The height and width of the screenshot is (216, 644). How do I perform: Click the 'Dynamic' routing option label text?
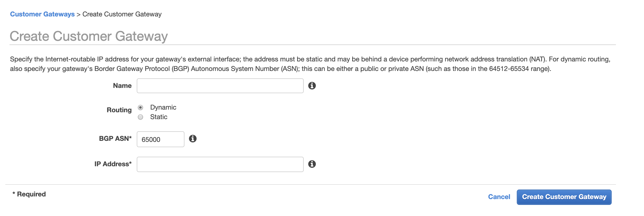163,107
